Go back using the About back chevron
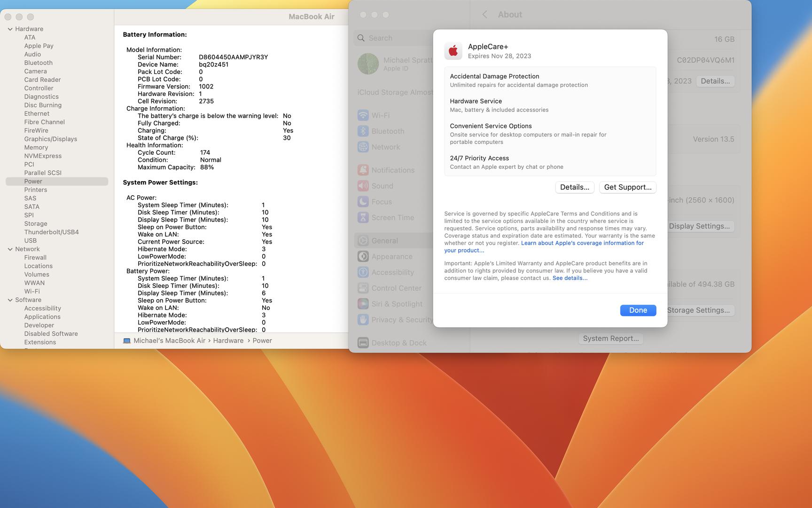 pos(484,15)
